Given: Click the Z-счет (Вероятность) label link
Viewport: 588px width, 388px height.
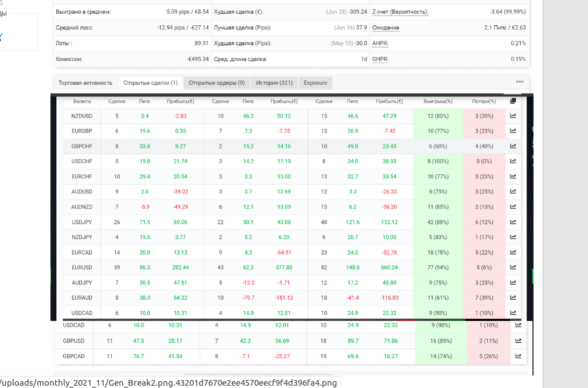Looking at the screenshot, I should 400,12.
